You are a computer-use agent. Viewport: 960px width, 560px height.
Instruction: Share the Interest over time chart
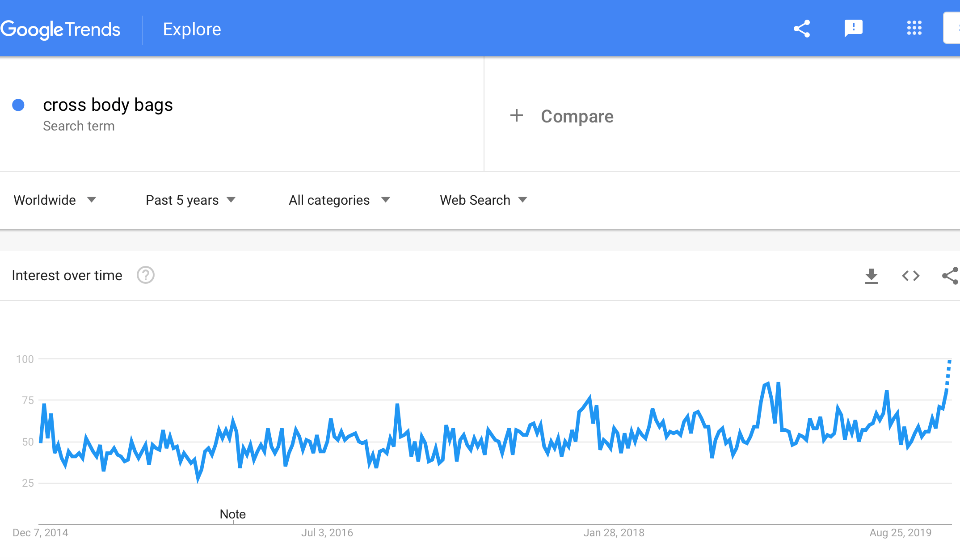(950, 276)
